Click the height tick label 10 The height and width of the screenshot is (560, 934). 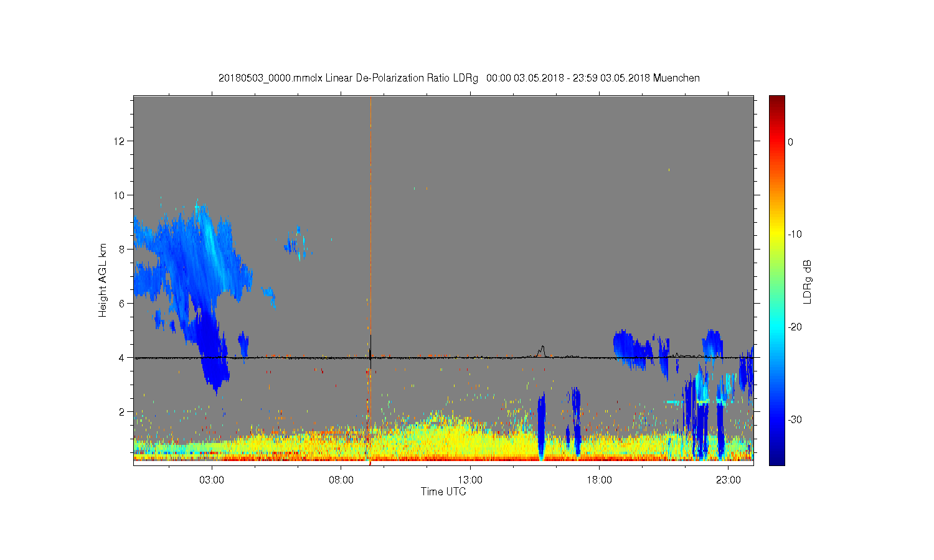[x=120, y=195]
